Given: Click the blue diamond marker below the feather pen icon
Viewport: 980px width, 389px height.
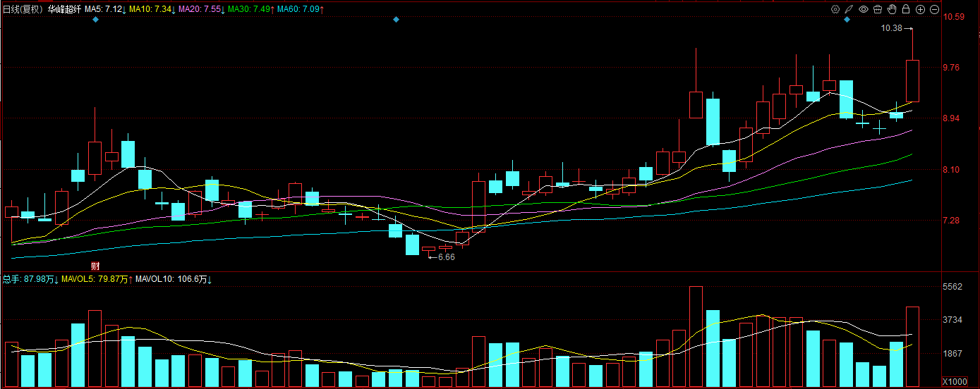Looking at the screenshot, I should coord(847,20).
